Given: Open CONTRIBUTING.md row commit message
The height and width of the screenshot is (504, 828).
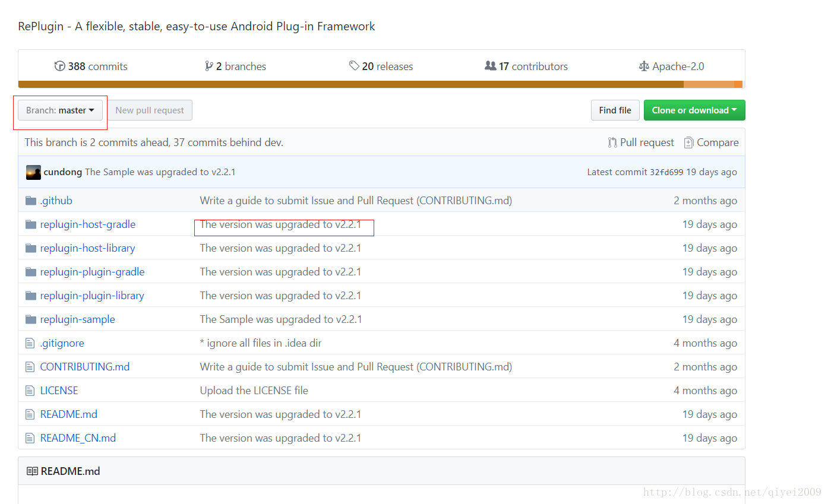Looking at the screenshot, I should tap(356, 367).
